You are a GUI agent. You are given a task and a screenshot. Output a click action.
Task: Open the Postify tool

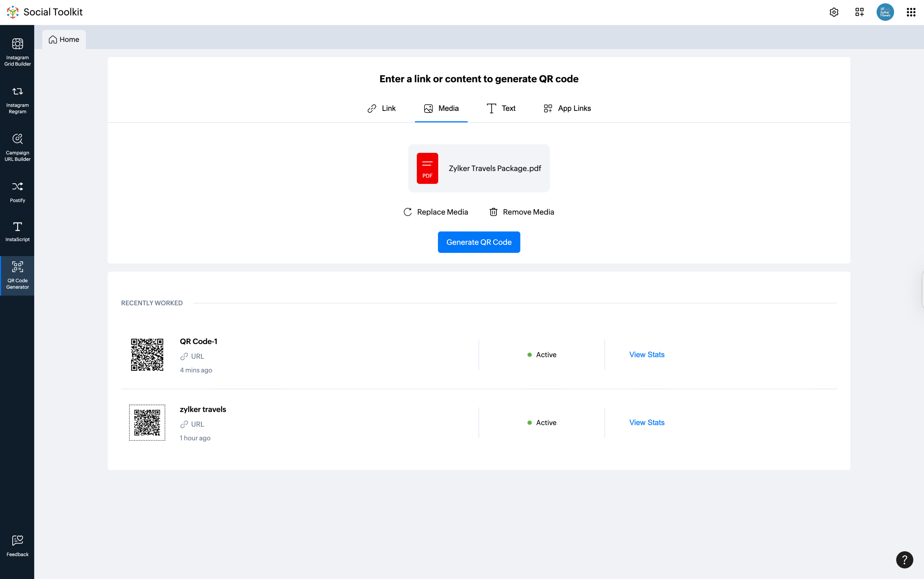pos(17,191)
